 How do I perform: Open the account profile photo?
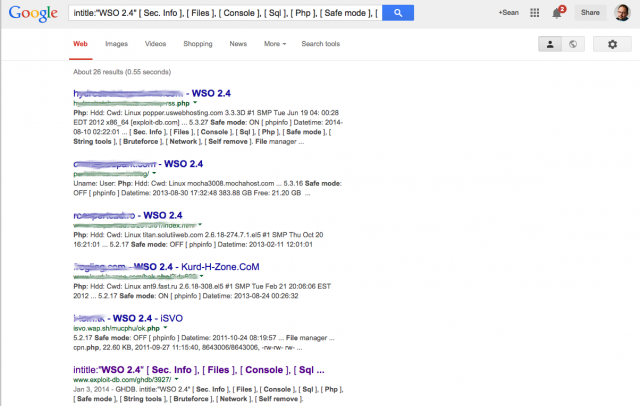point(622,13)
